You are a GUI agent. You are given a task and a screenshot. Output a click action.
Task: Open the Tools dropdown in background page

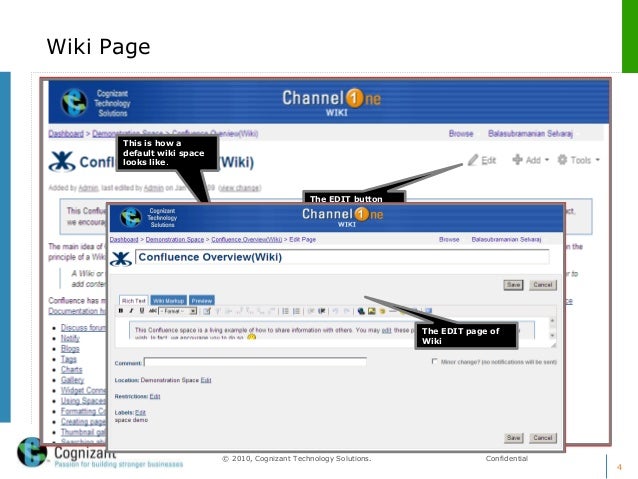(x=578, y=160)
